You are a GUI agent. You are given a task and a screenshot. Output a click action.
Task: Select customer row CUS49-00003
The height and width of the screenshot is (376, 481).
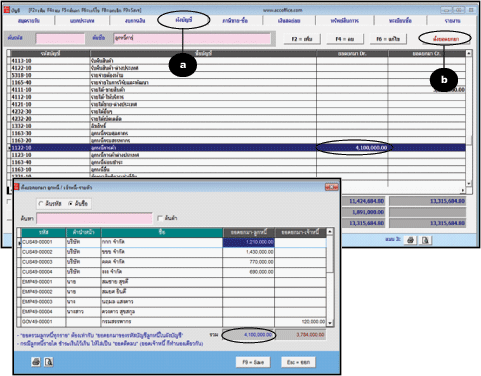pyautogui.click(x=174, y=262)
